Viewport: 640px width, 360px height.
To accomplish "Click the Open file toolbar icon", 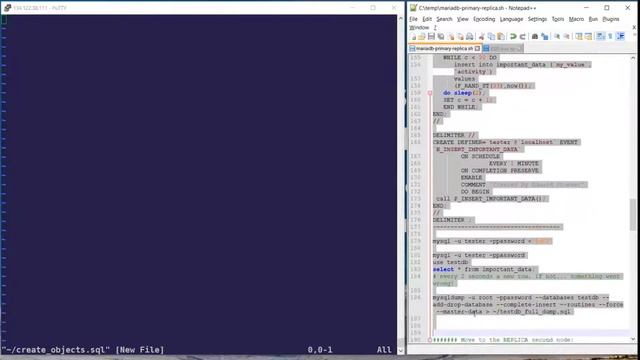I will pyautogui.click(x=422, y=37).
